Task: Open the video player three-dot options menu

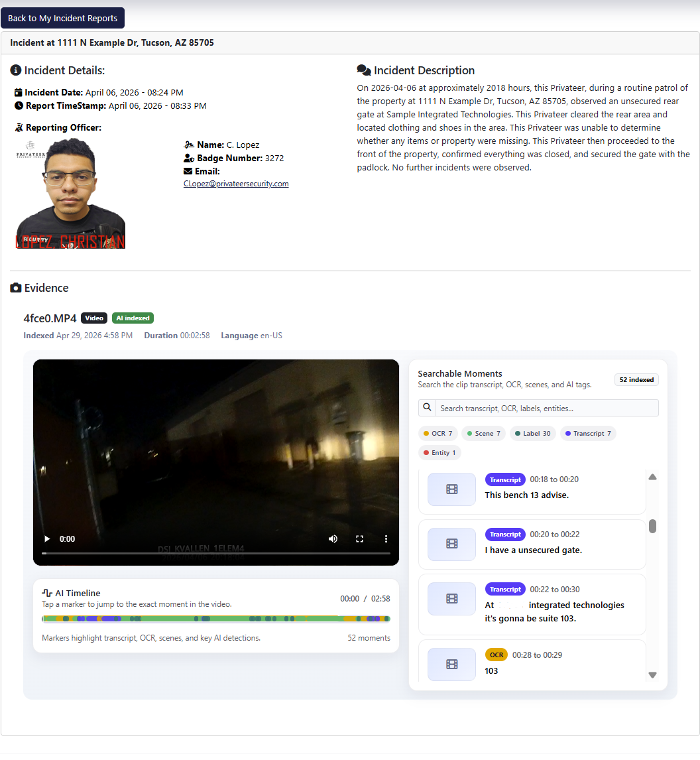Action: tap(386, 539)
